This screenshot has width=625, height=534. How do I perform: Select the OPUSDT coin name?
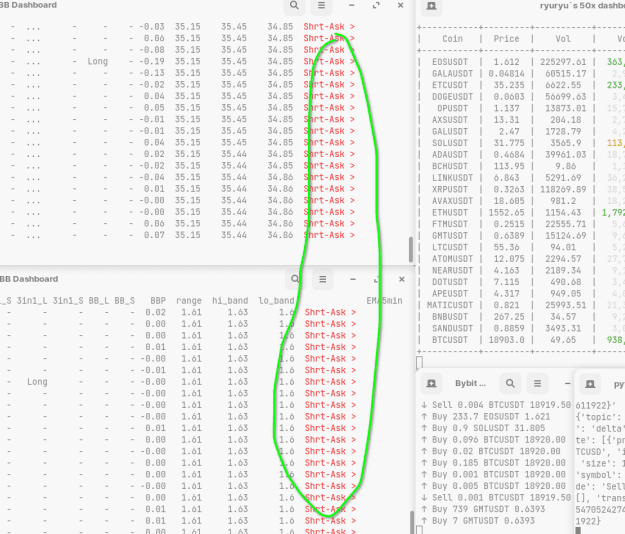point(452,108)
